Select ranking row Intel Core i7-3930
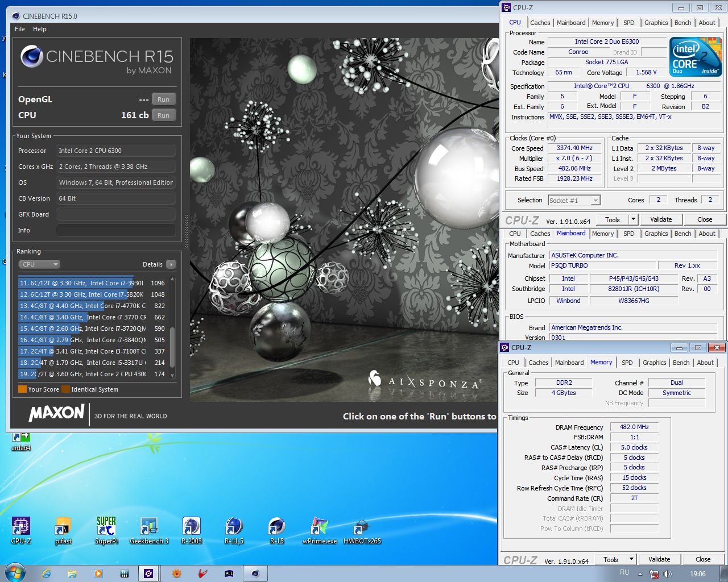728x582 pixels. tap(93, 283)
